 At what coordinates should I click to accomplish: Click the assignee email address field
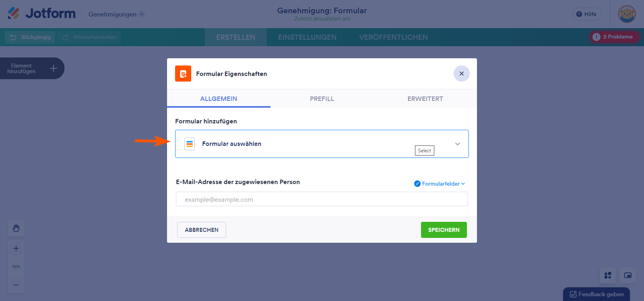(x=322, y=199)
